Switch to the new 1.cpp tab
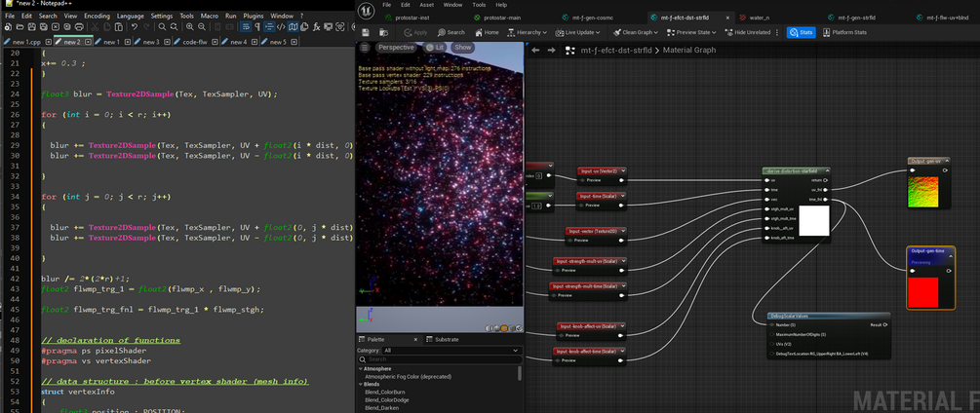The width and height of the screenshot is (980, 413). point(26,42)
